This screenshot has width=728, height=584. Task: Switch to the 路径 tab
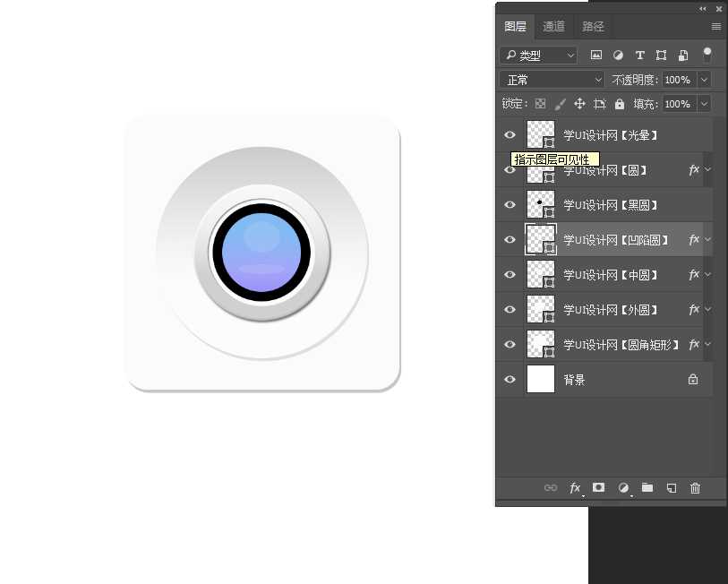tap(593, 27)
